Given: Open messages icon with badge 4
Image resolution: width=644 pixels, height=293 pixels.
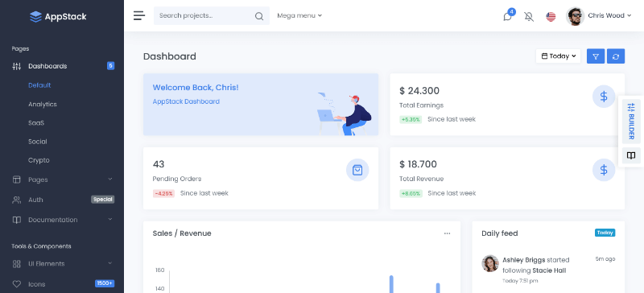Looking at the screenshot, I should [508, 16].
